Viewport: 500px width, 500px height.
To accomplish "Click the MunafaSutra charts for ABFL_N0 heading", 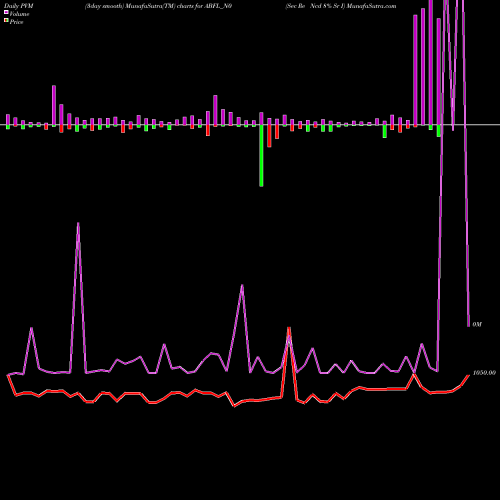I will point(158,6).
